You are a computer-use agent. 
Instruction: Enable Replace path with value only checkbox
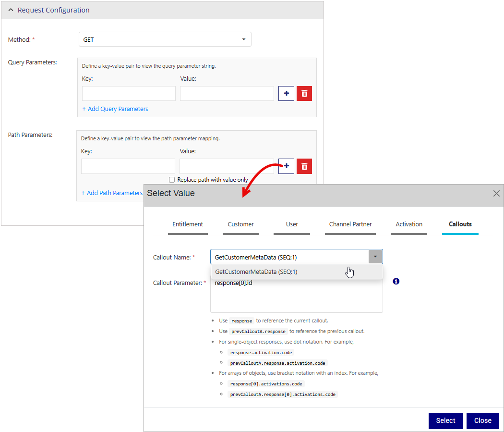click(x=172, y=180)
